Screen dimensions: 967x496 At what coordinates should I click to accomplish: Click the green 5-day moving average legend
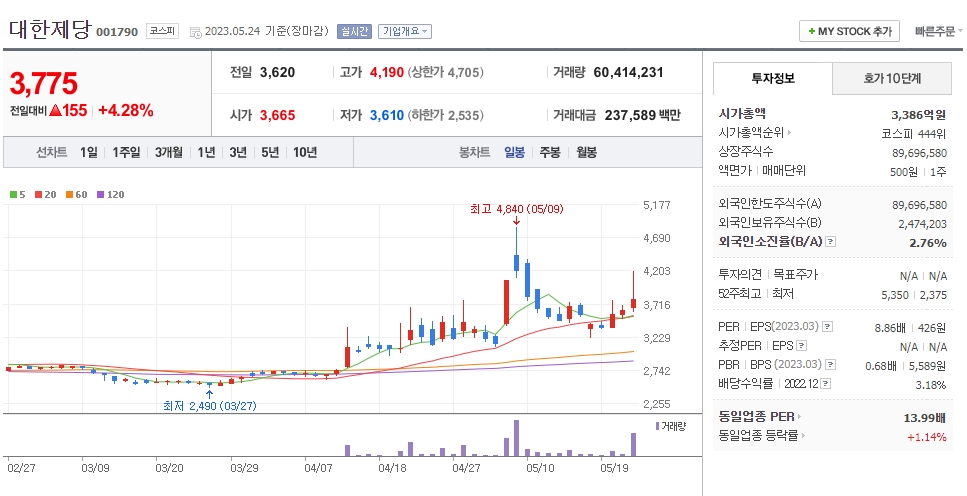pos(17,194)
